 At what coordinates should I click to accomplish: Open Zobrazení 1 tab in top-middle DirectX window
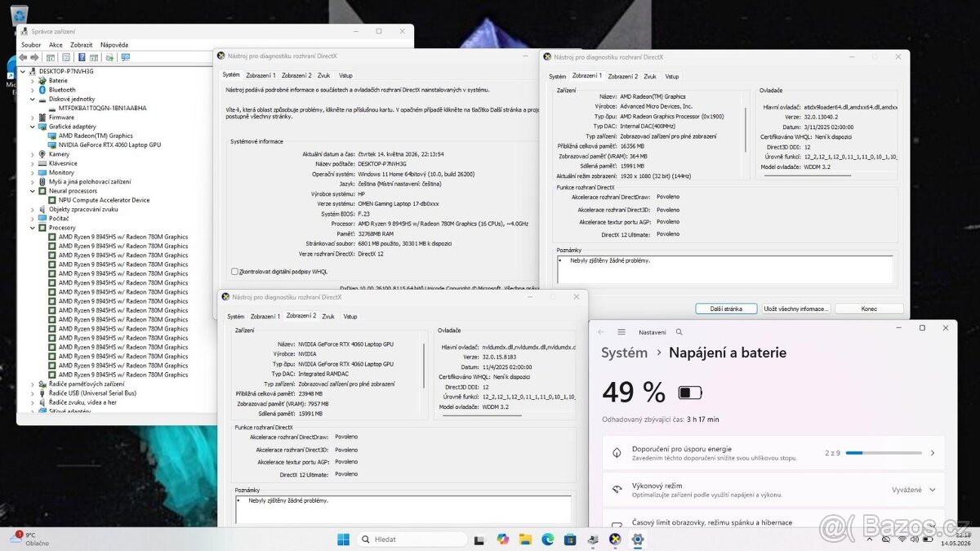262,75
